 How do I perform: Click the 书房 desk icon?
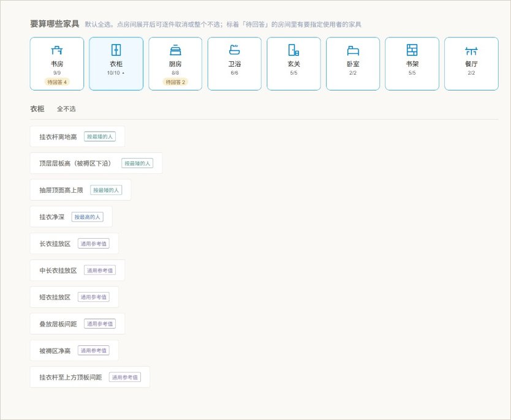click(x=57, y=50)
